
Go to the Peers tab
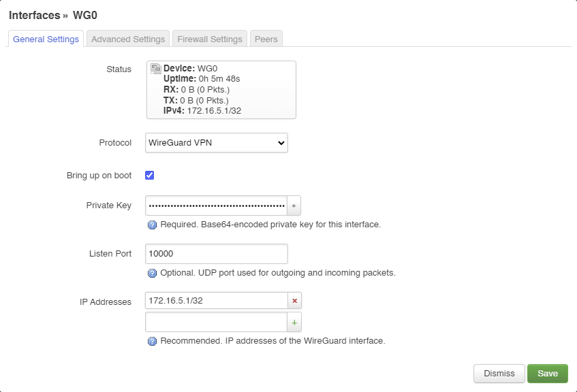click(x=266, y=39)
